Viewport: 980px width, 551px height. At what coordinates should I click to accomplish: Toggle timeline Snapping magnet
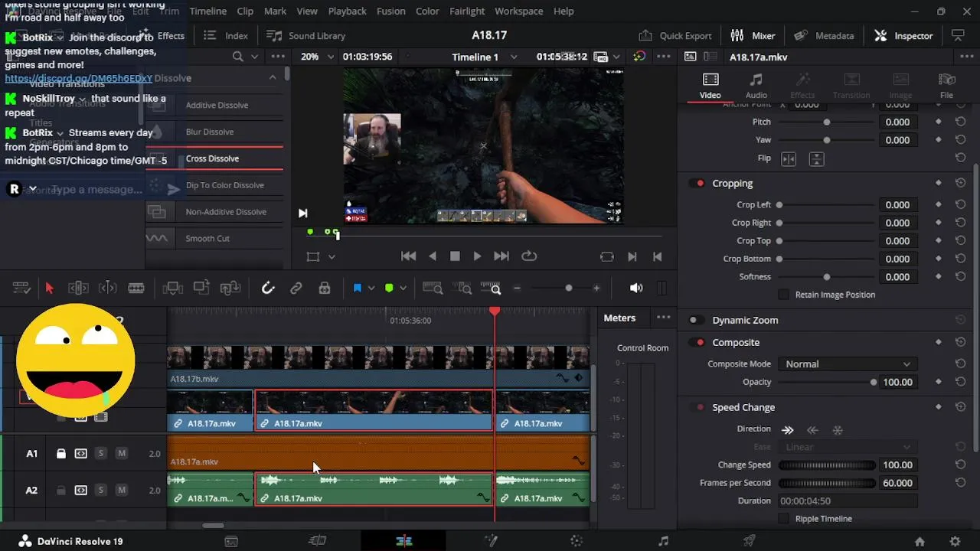[x=268, y=289]
